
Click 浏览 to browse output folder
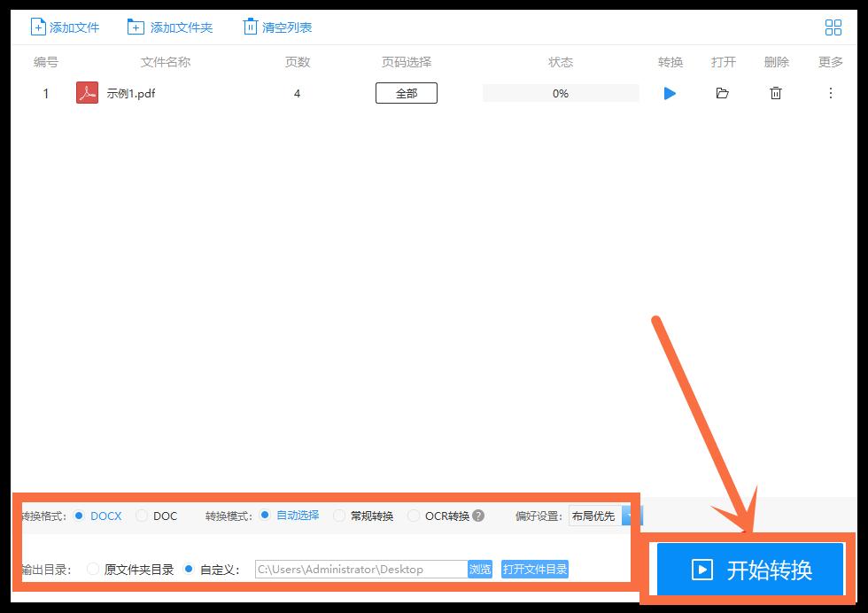(x=479, y=570)
